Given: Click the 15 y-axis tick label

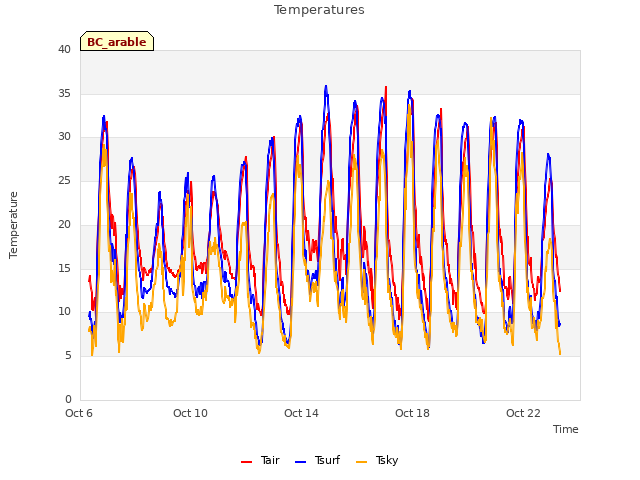Looking at the screenshot, I should coord(64,268).
